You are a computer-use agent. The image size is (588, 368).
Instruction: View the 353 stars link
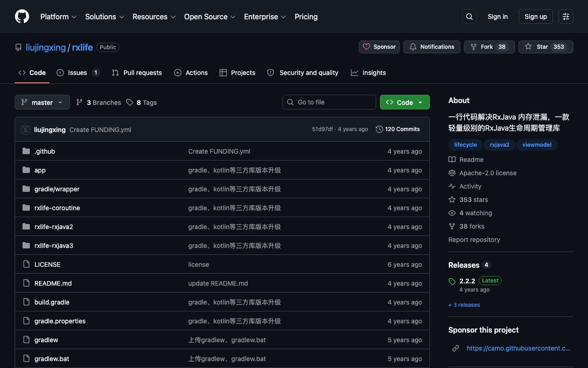click(468, 200)
